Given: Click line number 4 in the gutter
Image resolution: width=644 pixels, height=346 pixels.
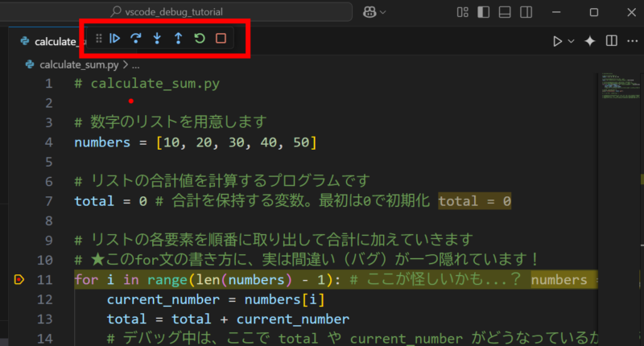Looking at the screenshot, I should [49, 142].
